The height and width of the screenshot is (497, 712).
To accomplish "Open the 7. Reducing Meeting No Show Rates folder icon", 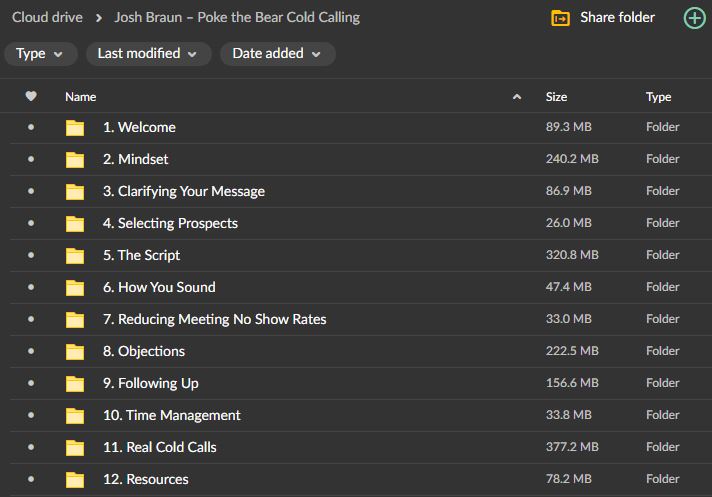I will click(x=75, y=320).
